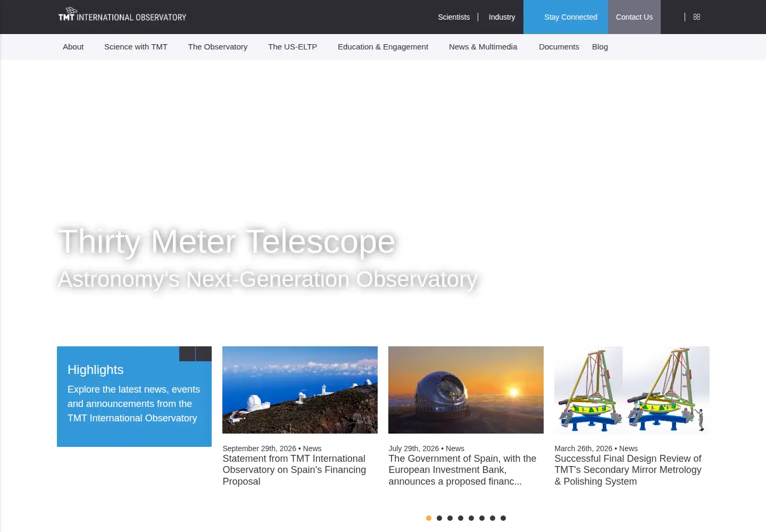766x532 pixels.
Task: Select the sixth carousel pagination dot
Action: point(482,518)
